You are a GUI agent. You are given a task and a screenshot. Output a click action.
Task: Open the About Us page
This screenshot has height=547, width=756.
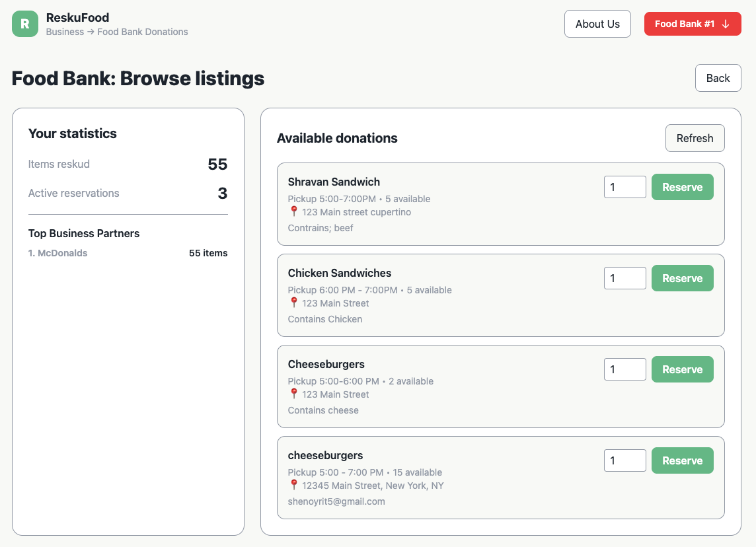pyautogui.click(x=597, y=24)
